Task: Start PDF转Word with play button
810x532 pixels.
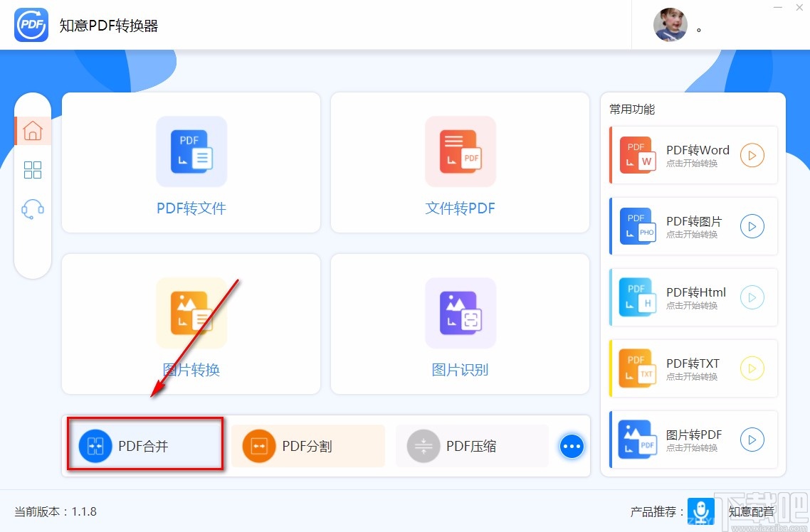Action: coord(752,155)
